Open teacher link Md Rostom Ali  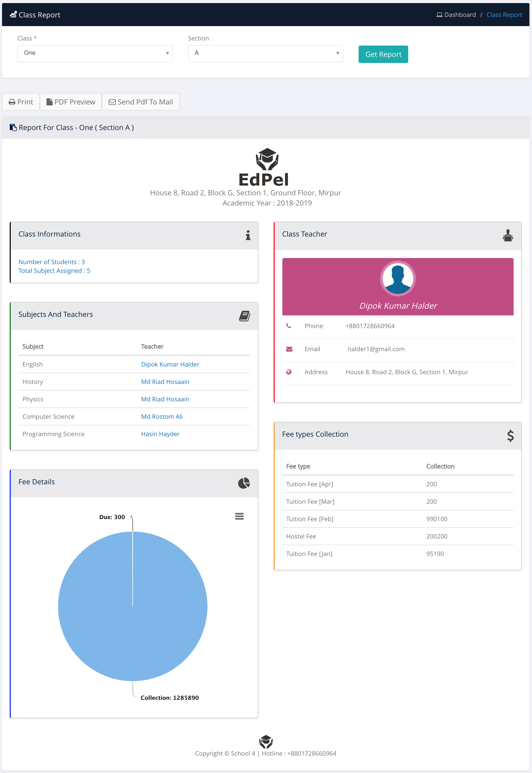tap(162, 416)
